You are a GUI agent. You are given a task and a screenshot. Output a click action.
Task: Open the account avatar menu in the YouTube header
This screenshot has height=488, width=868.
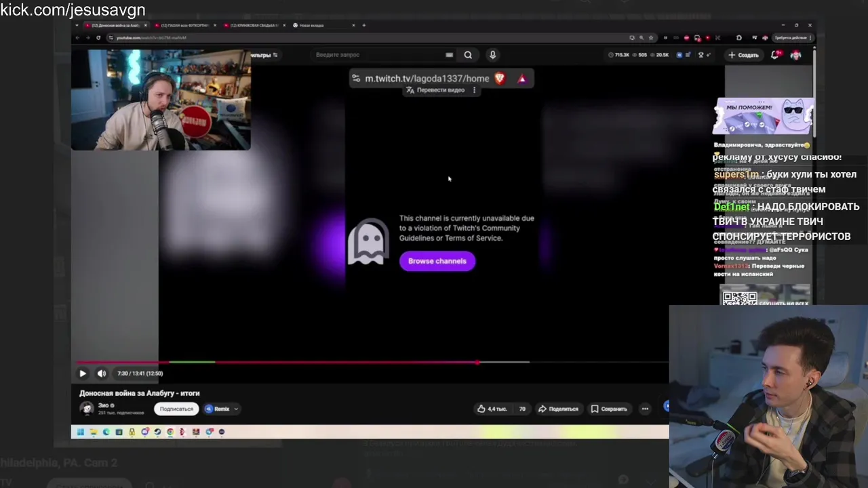point(796,55)
